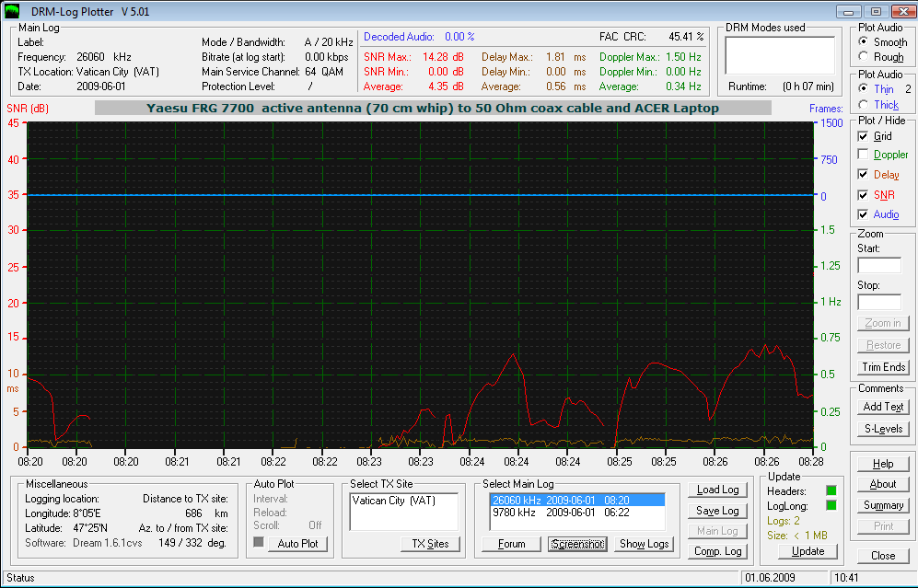The width and height of the screenshot is (918, 588).
Task: Click the status bar time 10:41
Action: pos(846,578)
